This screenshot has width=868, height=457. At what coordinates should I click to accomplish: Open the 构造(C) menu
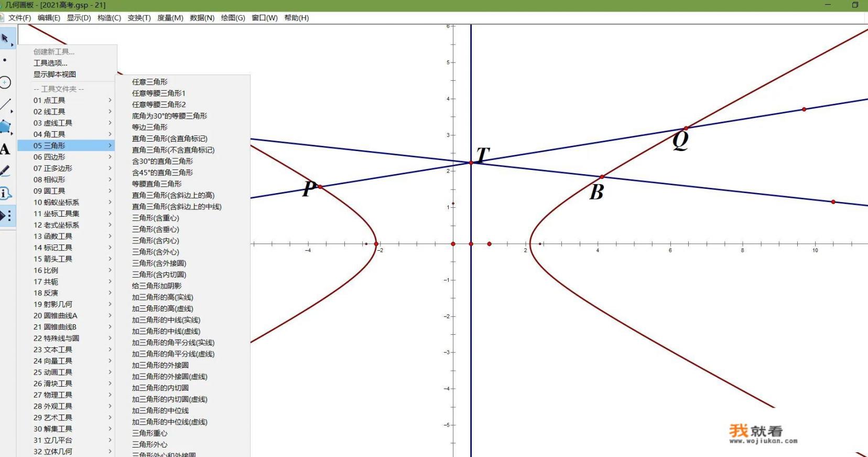[x=109, y=18]
